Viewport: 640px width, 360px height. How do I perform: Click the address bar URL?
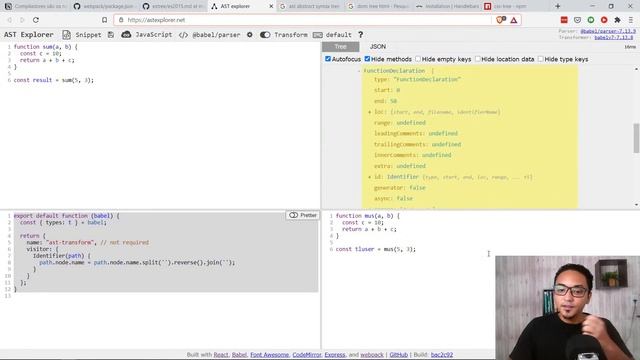coord(156,20)
